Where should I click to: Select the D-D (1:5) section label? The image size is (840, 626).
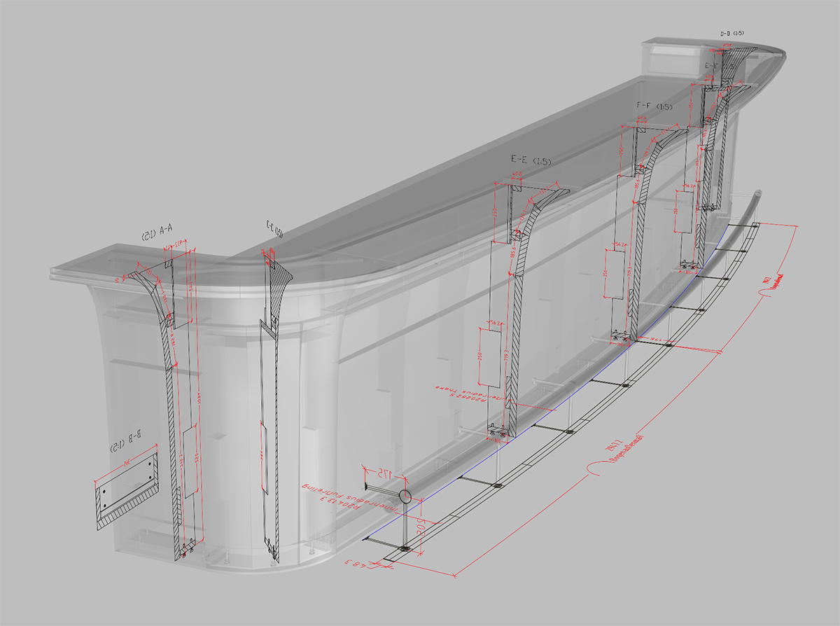[x=731, y=33]
